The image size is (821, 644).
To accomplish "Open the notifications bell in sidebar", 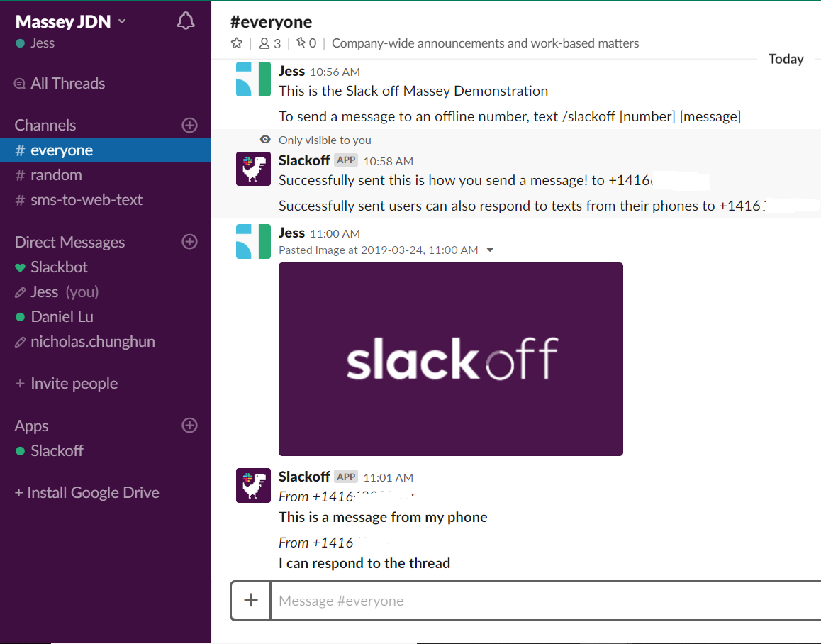I will 185,21.
